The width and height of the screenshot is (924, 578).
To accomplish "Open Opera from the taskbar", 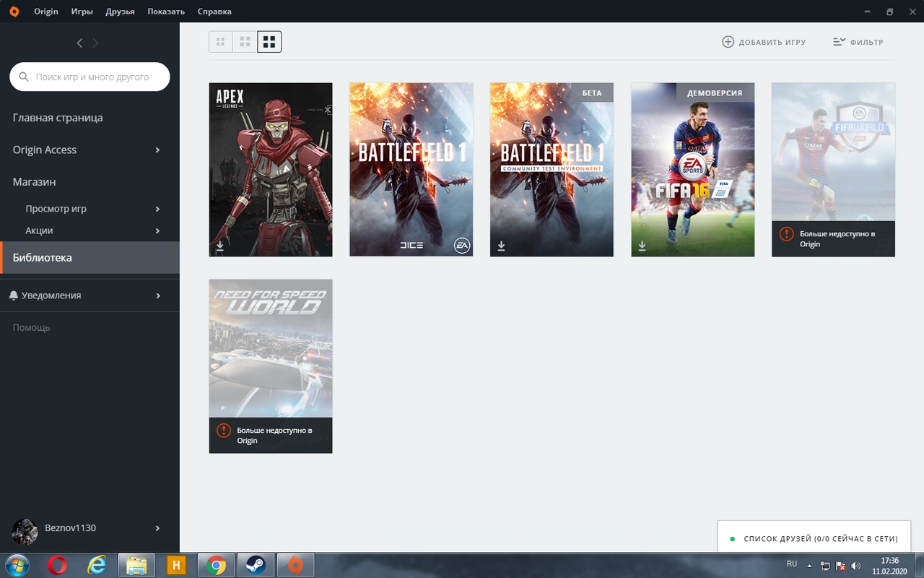I will [58, 565].
